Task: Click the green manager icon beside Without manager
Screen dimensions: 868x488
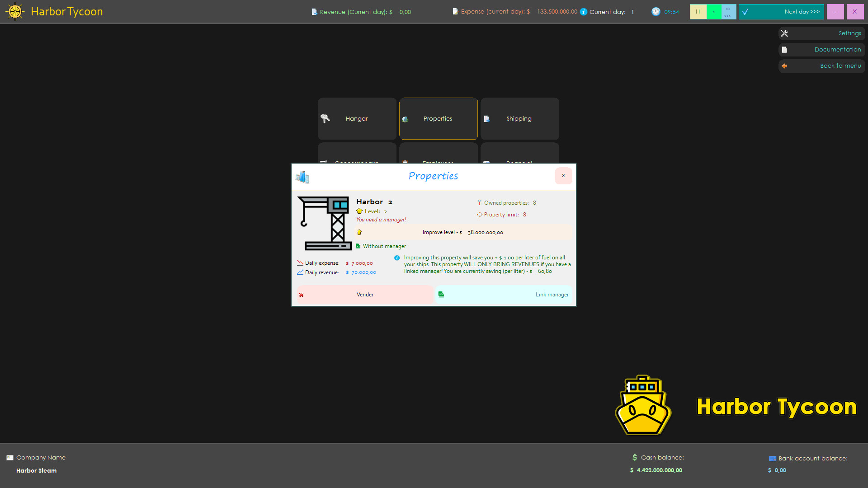Action: (x=358, y=246)
